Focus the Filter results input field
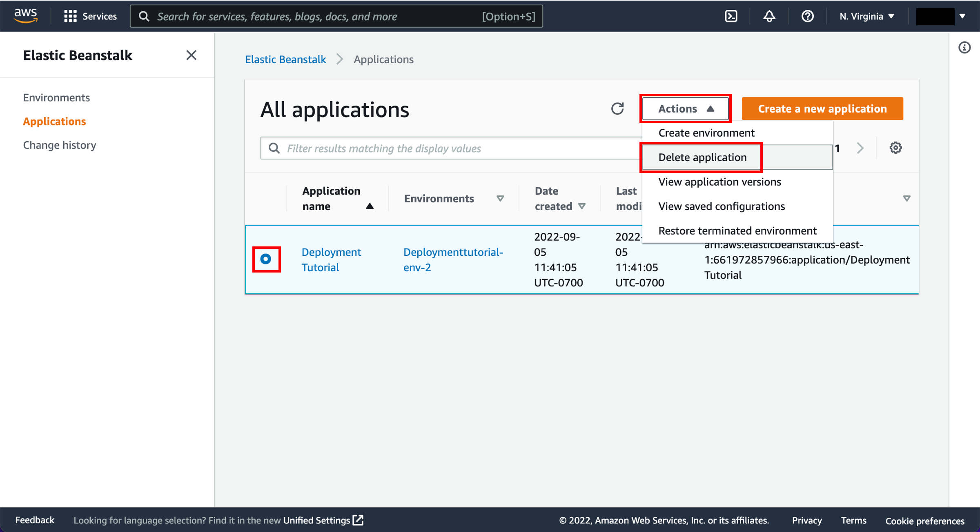This screenshot has width=980, height=532. tap(451, 148)
